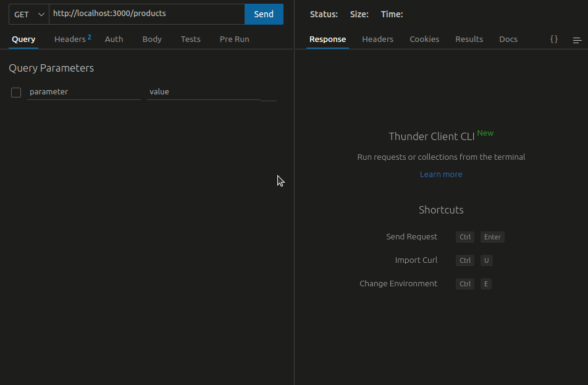Viewport: 588px width, 385px height.
Task: Click the Query Parameters heading
Action: point(51,68)
